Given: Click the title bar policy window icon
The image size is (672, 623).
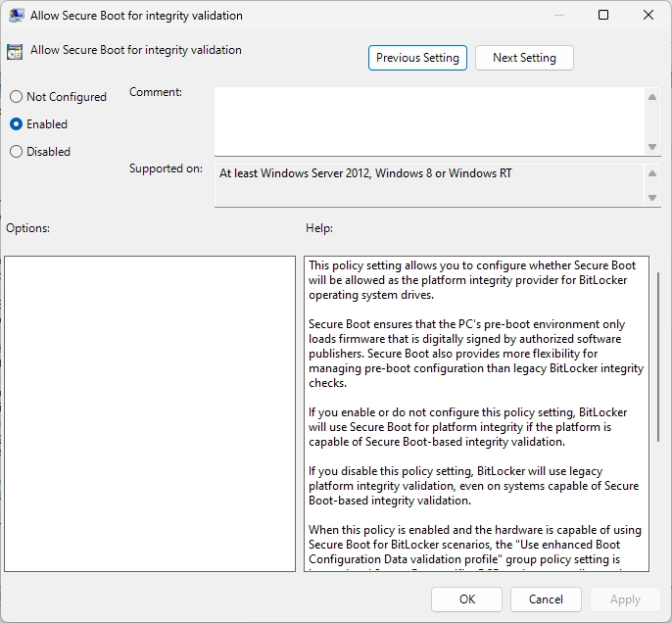Looking at the screenshot, I should click(x=15, y=16).
